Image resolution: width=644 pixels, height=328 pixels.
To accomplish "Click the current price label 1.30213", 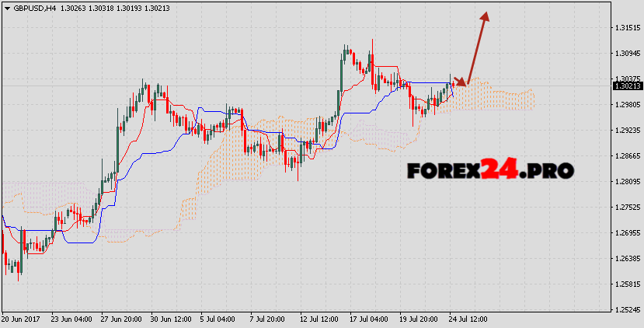I will (x=623, y=85).
